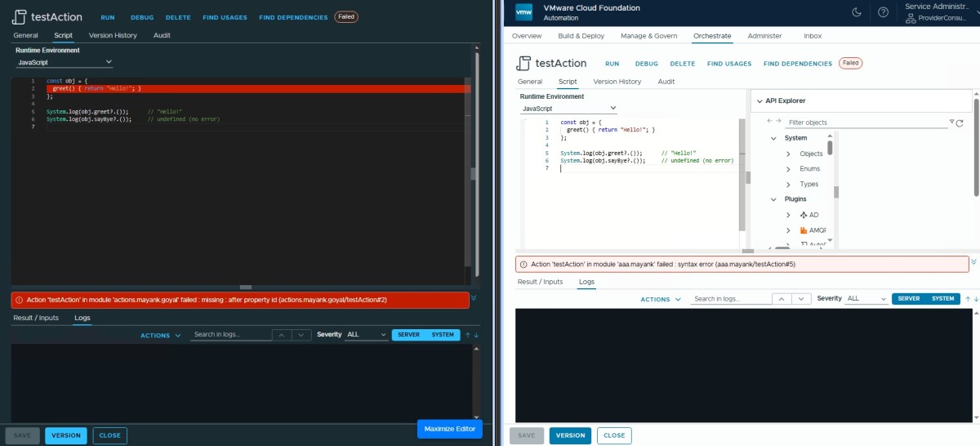Click previous search result arrow in light logs
Screen dimensions: 980x446
pyautogui.click(x=782, y=299)
